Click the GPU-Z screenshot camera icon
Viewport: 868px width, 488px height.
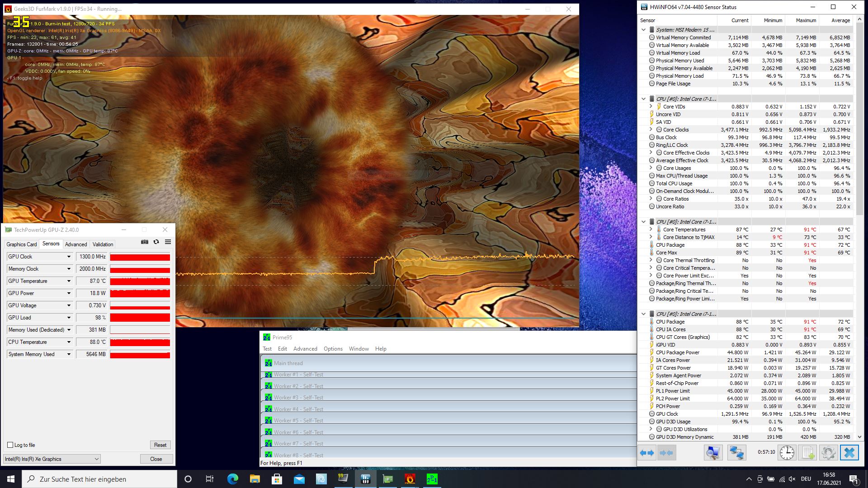coord(144,242)
